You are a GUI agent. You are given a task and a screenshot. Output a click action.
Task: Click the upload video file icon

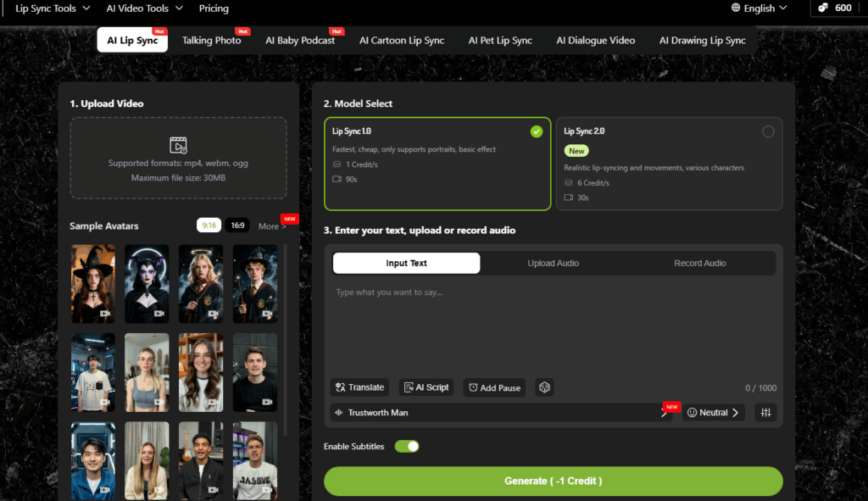pyautogui.click(x=178, y=145)
